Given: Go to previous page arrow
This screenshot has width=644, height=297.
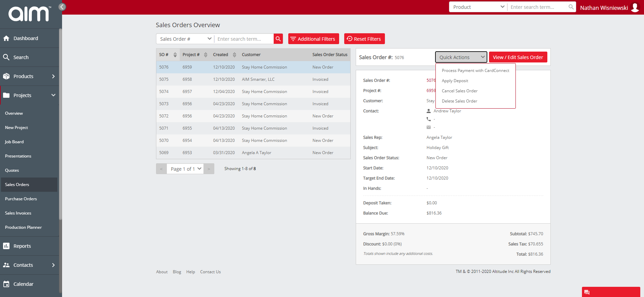Looking at the screenshot, I should pos(161,169).
